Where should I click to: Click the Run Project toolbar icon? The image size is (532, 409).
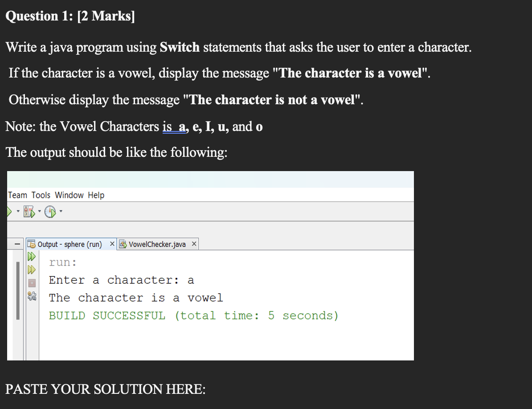click(x=8, y=211)
